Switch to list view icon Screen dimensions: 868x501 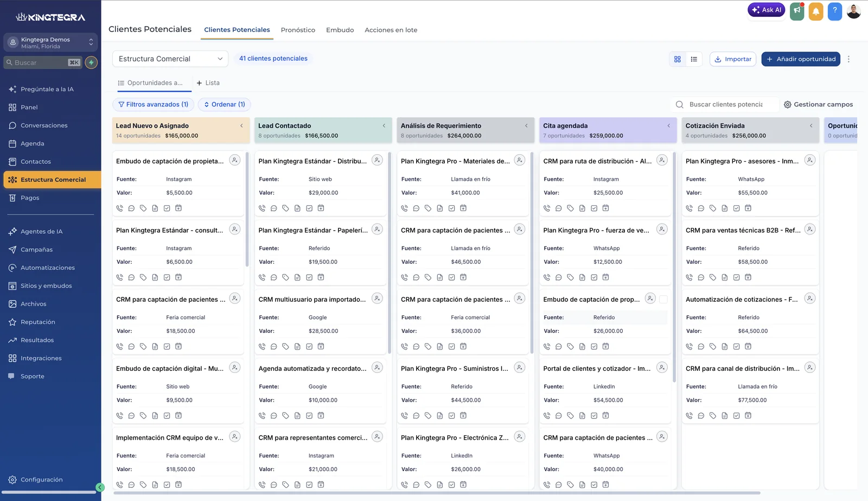pyautogui.click(x=694, y=59)
